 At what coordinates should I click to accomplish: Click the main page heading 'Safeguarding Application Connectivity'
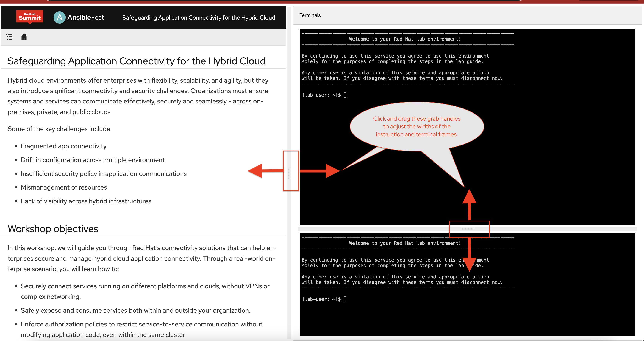pos(136,61)
